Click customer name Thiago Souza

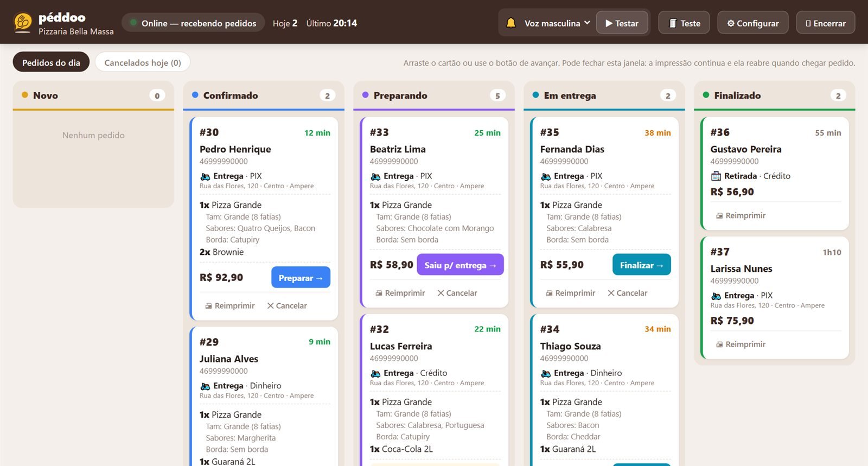pyautogui.click(x=570, y=346)
